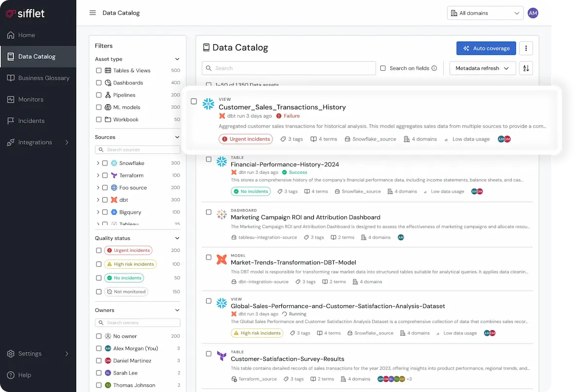Click the Sifflet logo
The image size is (582, 392).
[x=25, y=13]
